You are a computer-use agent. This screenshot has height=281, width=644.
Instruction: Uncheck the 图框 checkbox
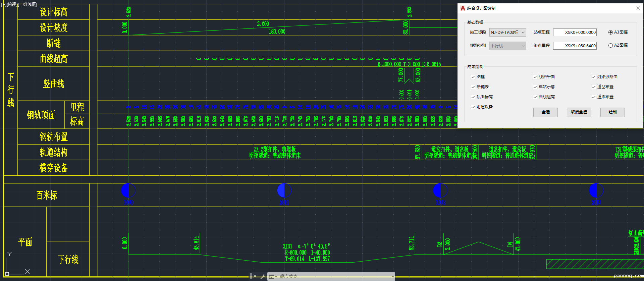[473, 77]
